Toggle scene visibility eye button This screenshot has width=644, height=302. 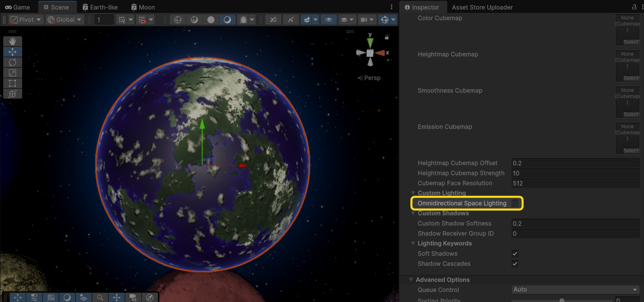click(x=329, y=19)
